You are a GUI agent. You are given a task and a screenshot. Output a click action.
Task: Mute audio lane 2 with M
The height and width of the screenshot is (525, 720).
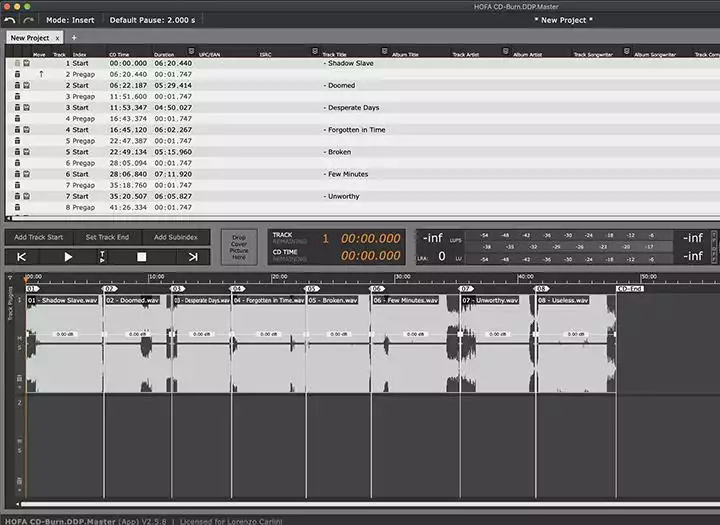pyautogui.click(x=19, y=441)
